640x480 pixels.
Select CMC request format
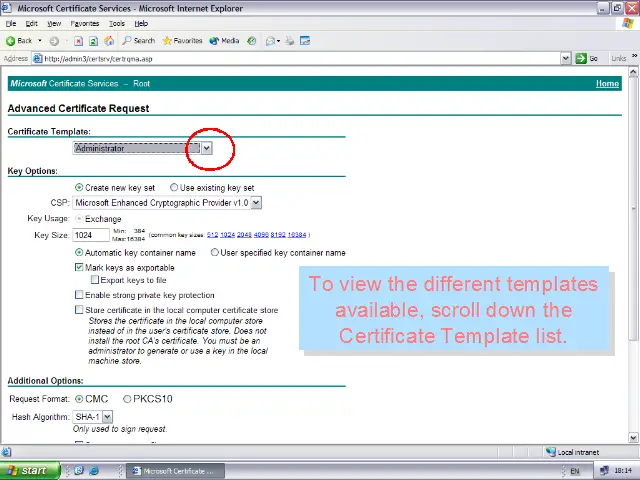click(x=79, y=399)
